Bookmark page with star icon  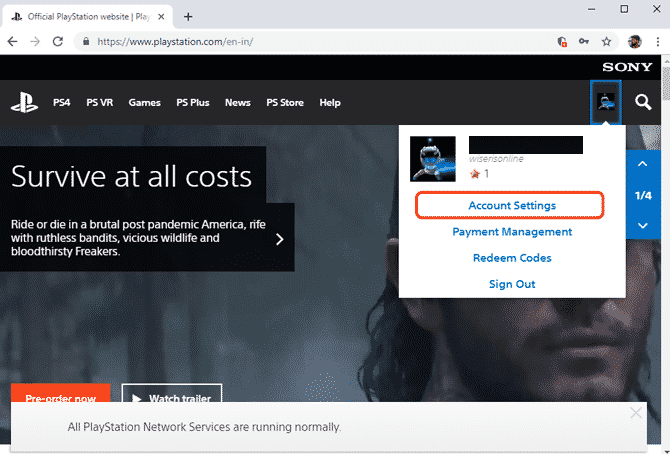[x=606, y=41]
